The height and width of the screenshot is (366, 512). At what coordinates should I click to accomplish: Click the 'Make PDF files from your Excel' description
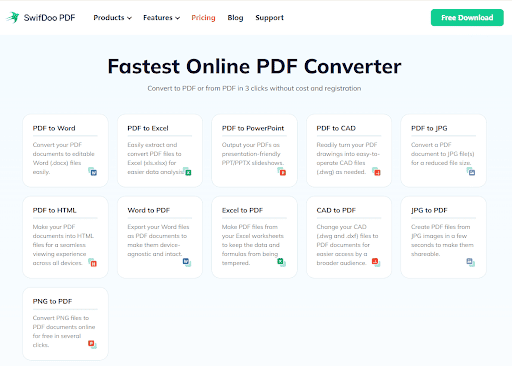click(x=253, y=245)
